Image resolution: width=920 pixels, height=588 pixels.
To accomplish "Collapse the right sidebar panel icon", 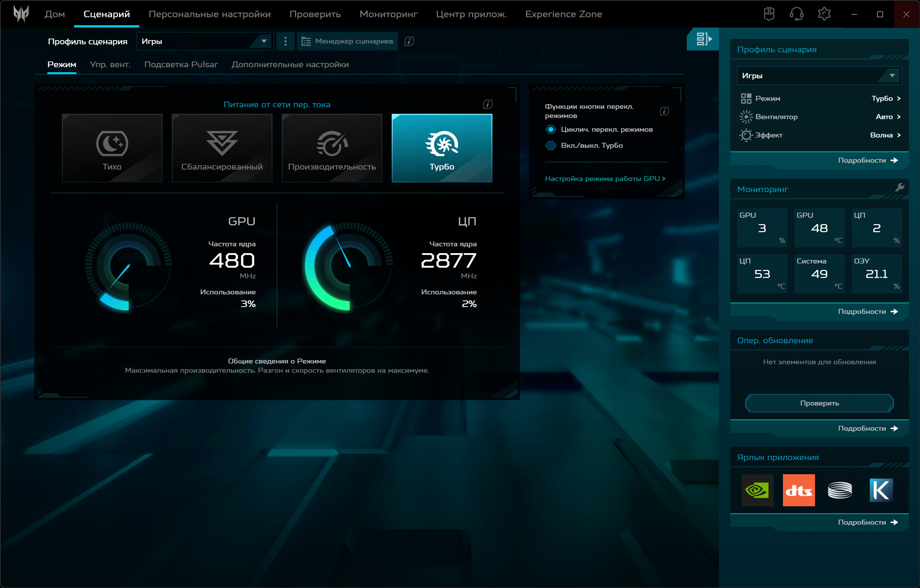I will pyautogui.click(x=704, y=39).
